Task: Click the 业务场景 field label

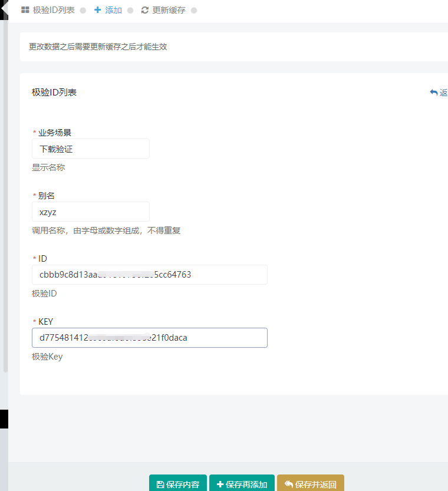Action: tap(55, 133)
